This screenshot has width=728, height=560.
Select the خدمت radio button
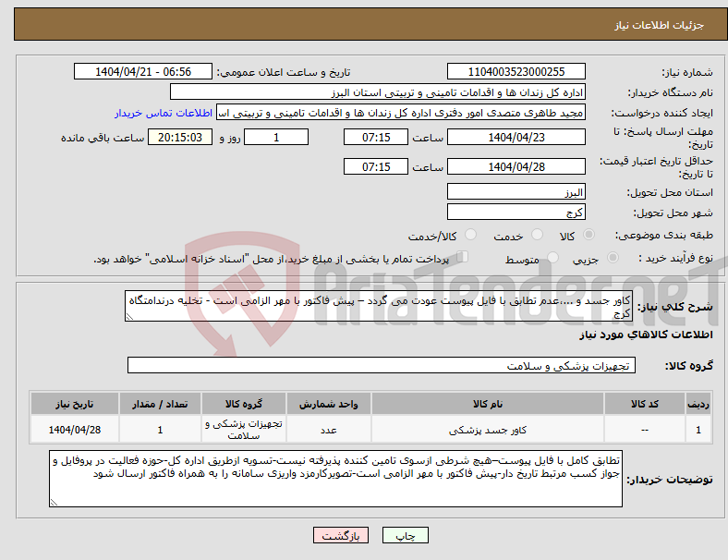coord(537,235)
